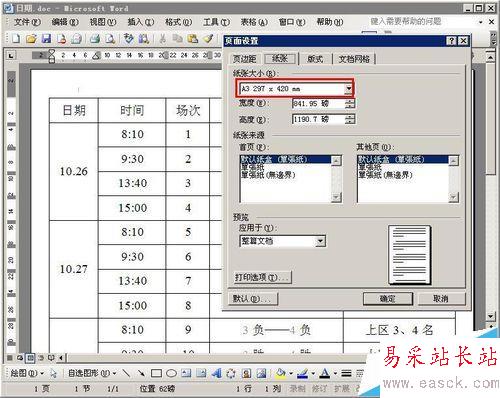Open the font color dropdown arrow
The width and height of the screenshot is (500, 398).
[x=335, y=374]
